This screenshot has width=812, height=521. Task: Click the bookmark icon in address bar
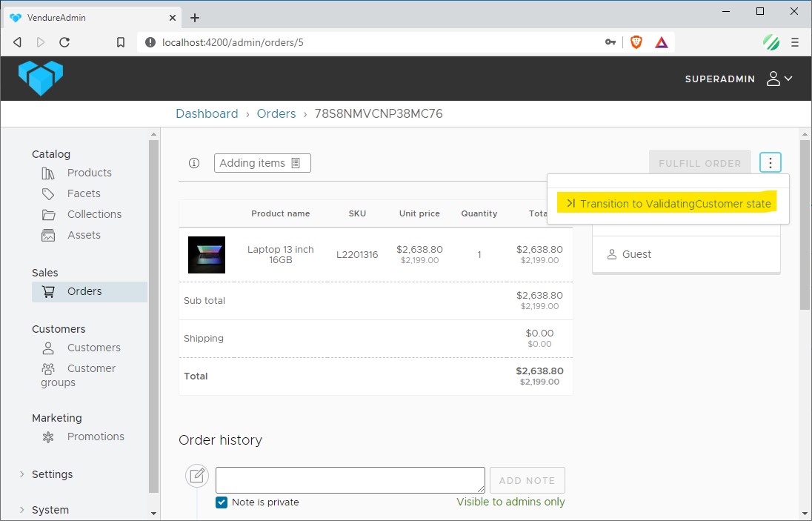(x=121, y=42)
